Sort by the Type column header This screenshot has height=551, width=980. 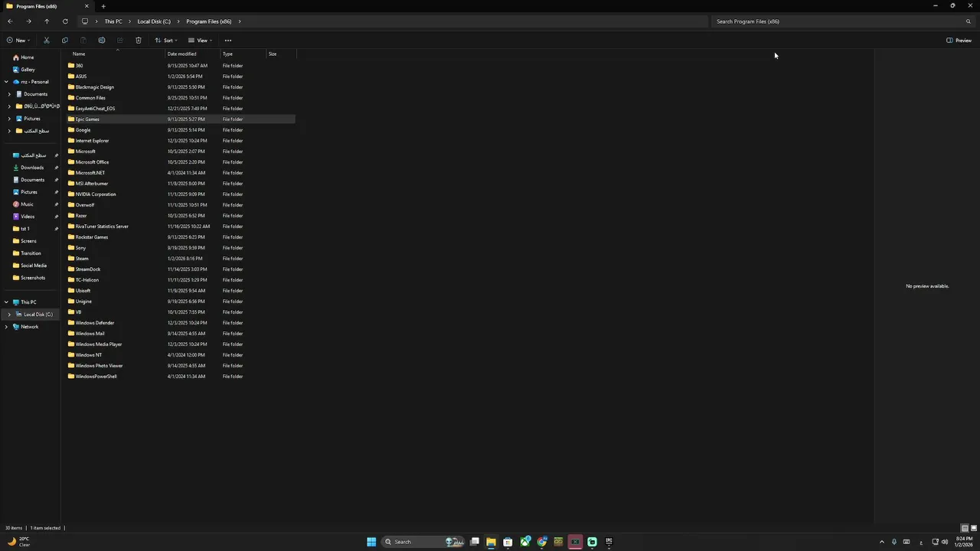(243, 54)
